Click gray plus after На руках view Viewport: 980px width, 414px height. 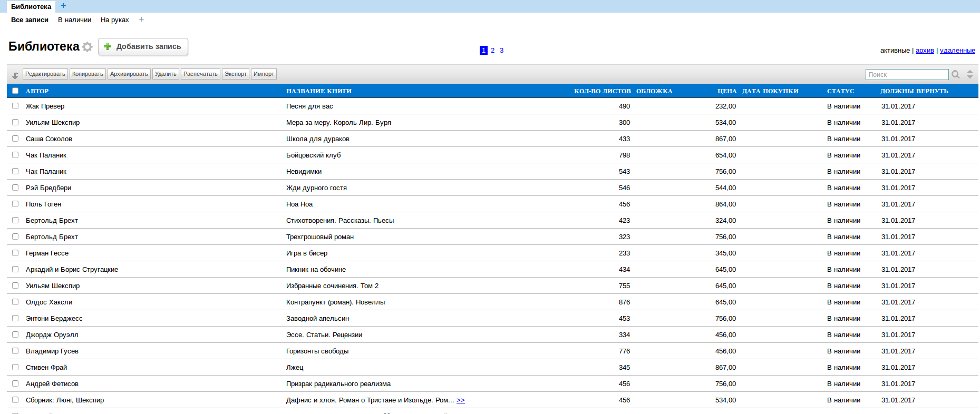[141, 19]
